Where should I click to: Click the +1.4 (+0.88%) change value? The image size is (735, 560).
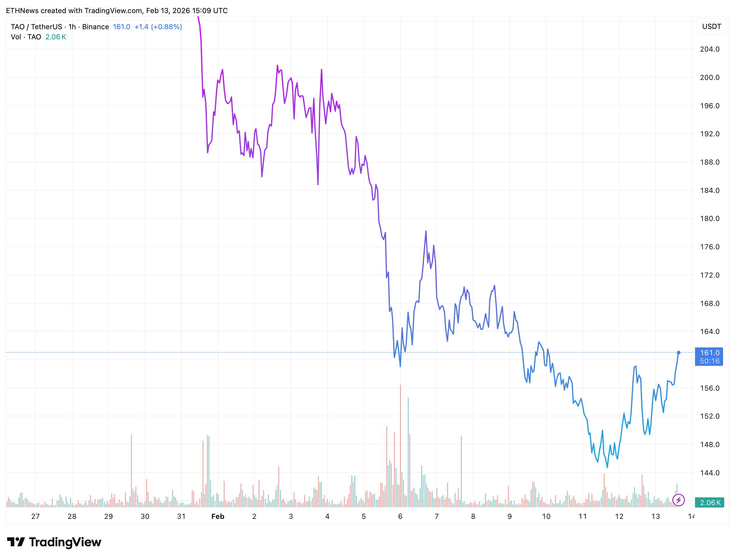pos(158,27)
